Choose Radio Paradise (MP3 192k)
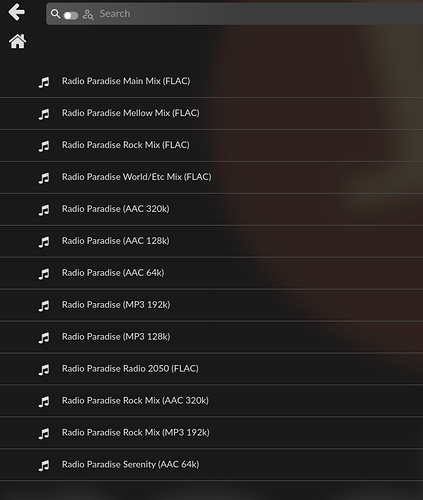Image resolution: width=423 pixels, height=500 pixels. (211, 305)
